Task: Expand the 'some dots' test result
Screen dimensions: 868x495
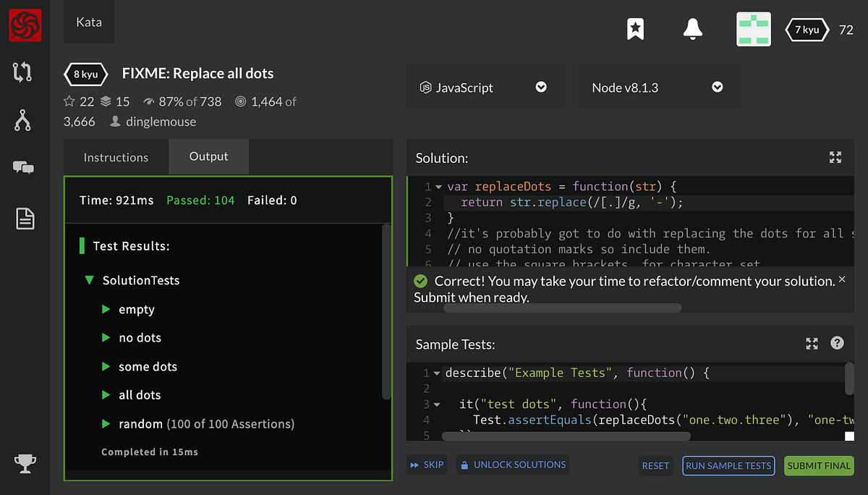Action: [106, 367]
